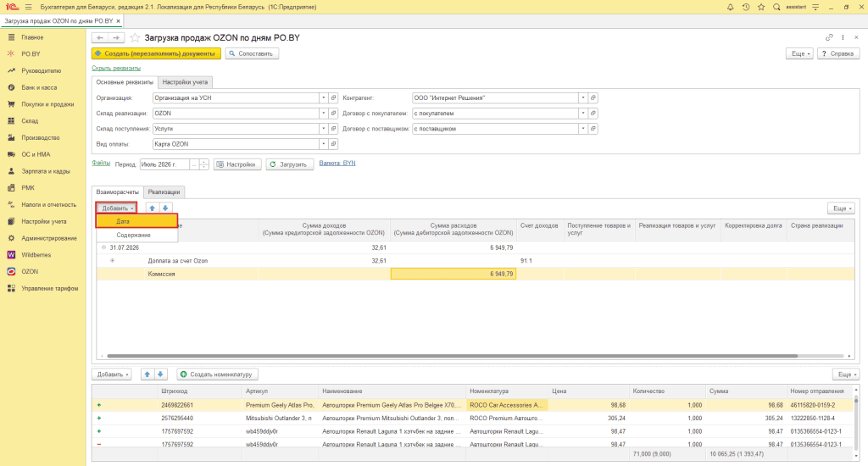This screenshot has width=868, height=466.
Task: Move row down in Взаиморасчеты table
Action: [165, 208]
